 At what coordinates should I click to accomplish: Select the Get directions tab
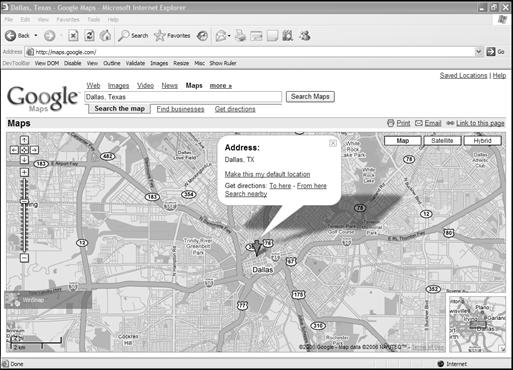click(235, 109)
